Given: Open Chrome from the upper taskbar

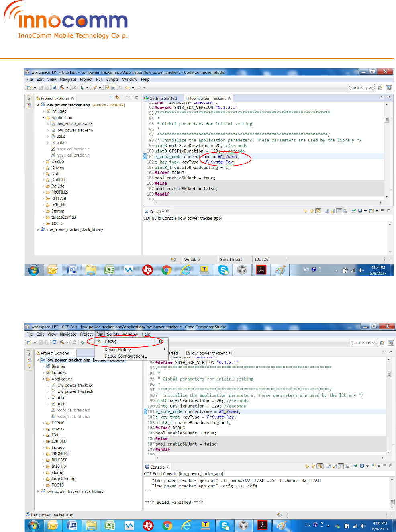Looking at the screenshot, I should coord(167,270).
